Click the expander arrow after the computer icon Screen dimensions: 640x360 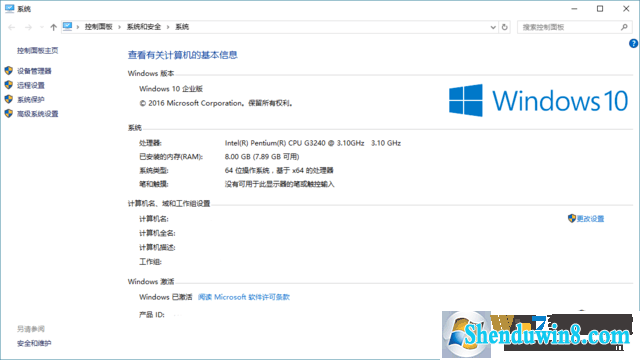[x=78, y=27]
